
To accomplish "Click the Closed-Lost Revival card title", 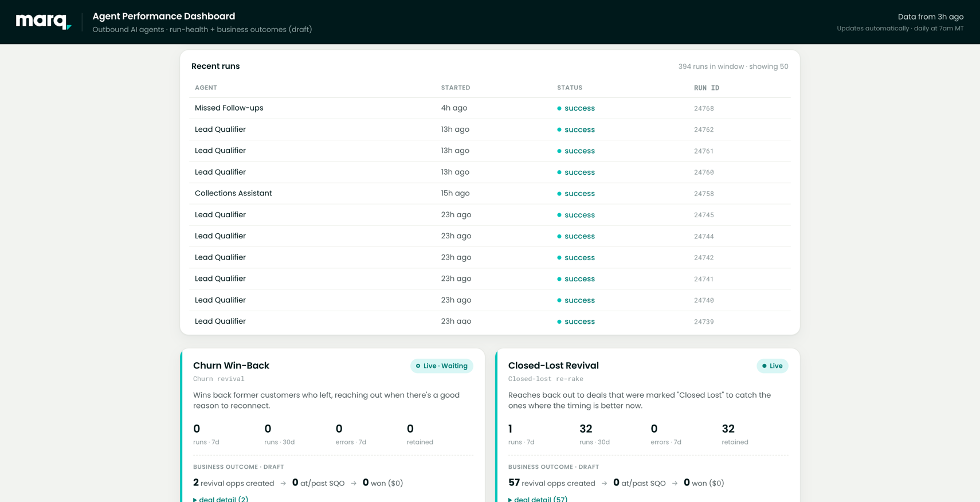I will pyautogui.click(x=553, y=366).
